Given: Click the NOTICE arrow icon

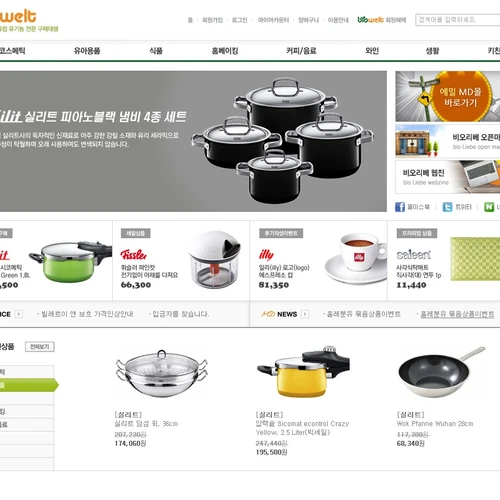Looking at the screenshot, I should pos(19,314).
